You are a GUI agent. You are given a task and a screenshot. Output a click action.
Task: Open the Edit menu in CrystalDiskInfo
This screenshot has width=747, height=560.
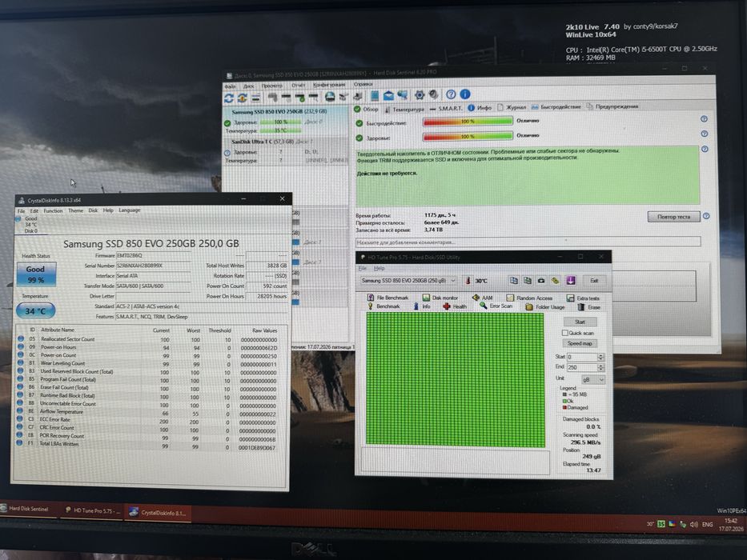click(x=34, y=210)
